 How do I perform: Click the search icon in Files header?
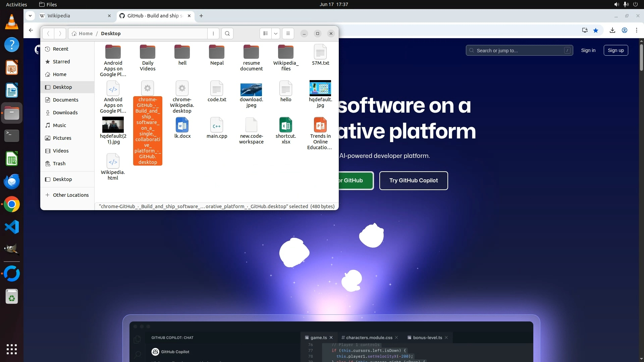point(227,34)
